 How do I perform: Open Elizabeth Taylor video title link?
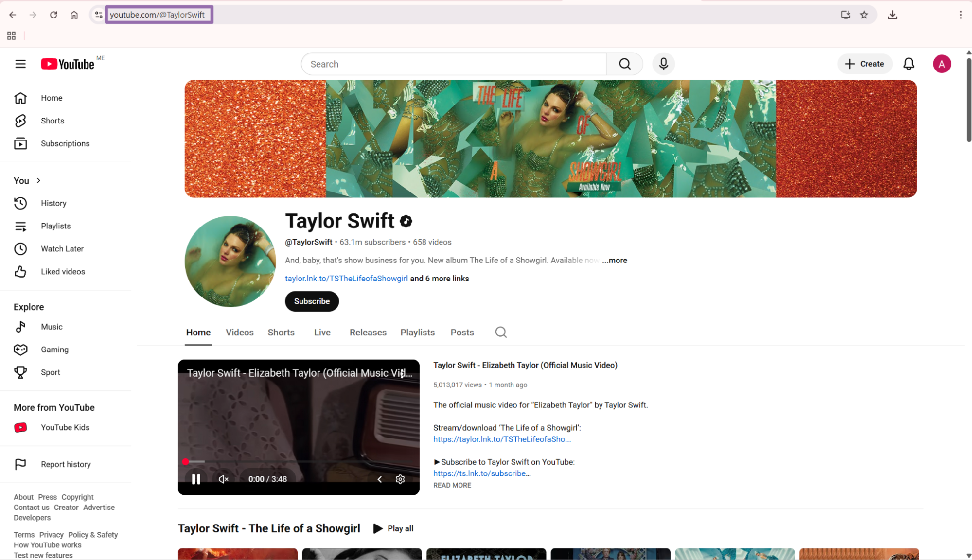tap(525, 366)
